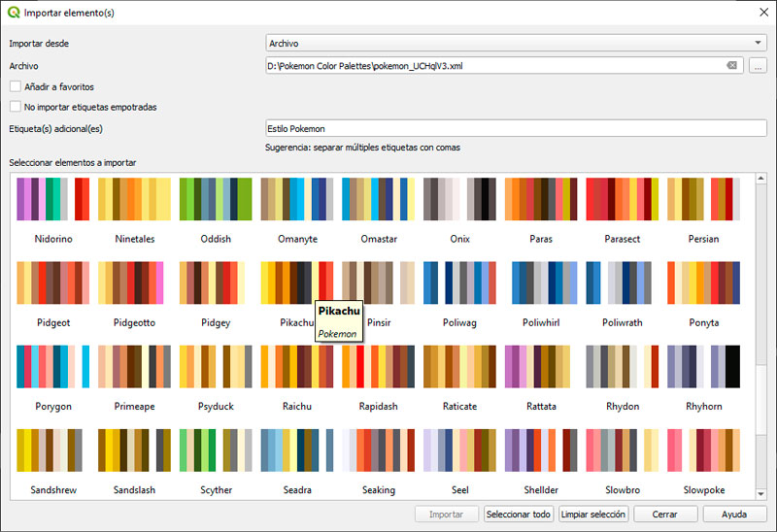Select the Slowpoke color ramp
This screenshot has height=532, width=777.
click(703, 450)
